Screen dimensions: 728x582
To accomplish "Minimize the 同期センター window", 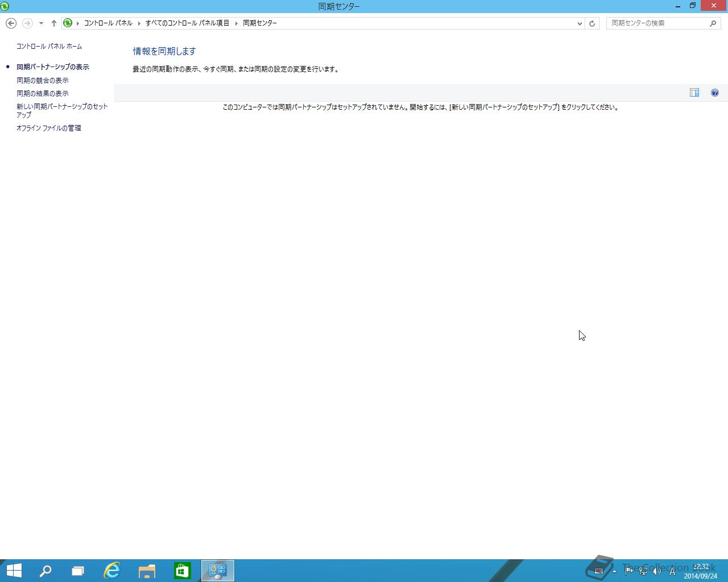I will coord(678,6).
